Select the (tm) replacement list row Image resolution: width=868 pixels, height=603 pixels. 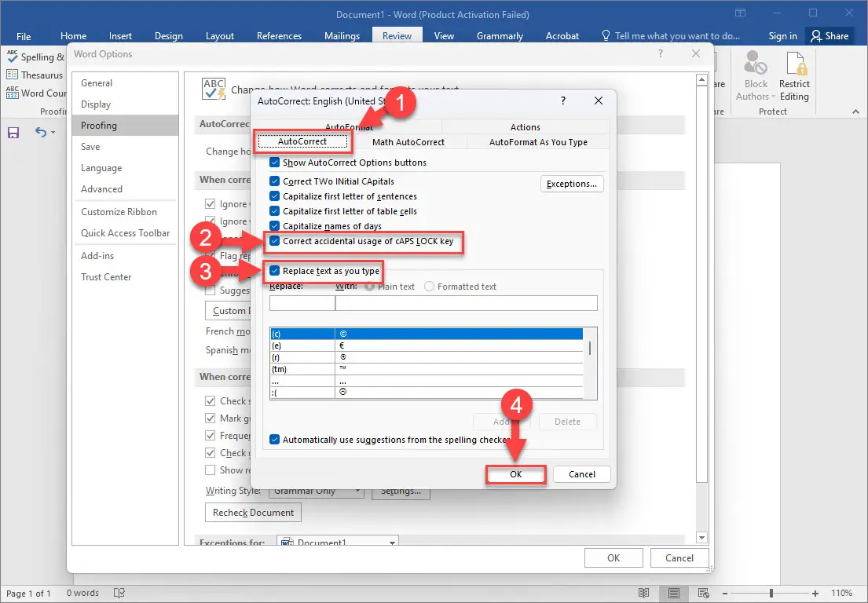[427, 370]
